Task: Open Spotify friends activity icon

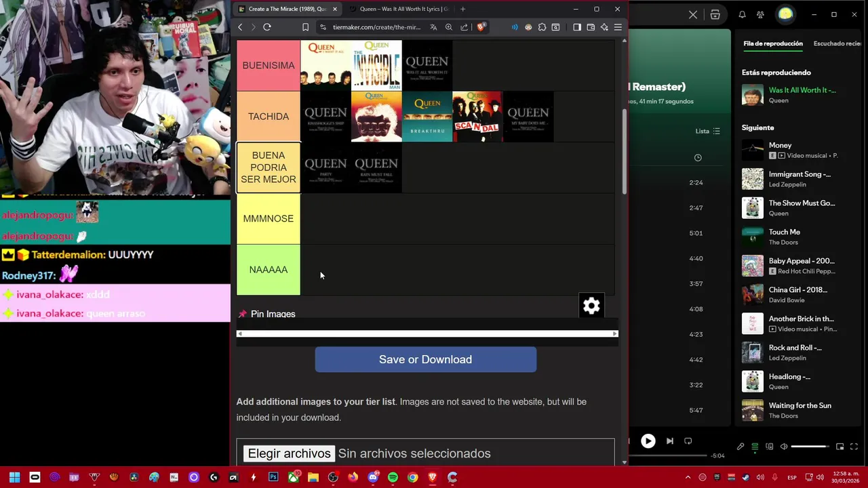Action: (x=760, y=14)
